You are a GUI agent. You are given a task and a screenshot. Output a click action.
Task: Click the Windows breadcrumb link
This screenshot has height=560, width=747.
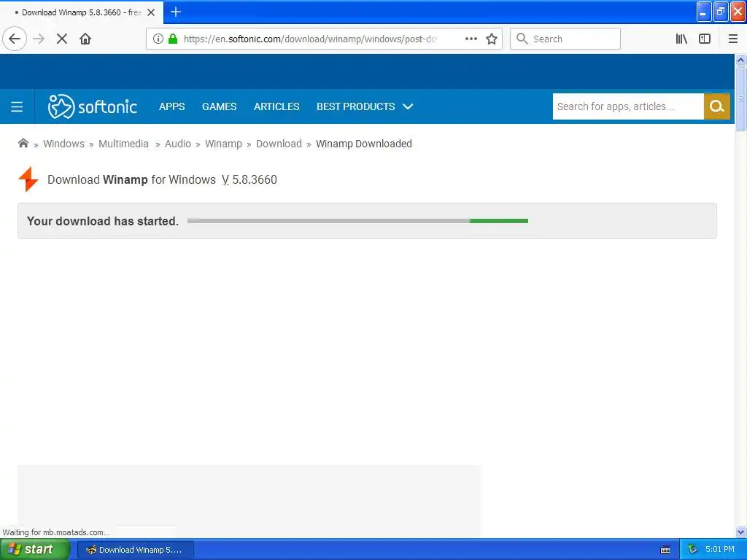[x=64, y=144]
